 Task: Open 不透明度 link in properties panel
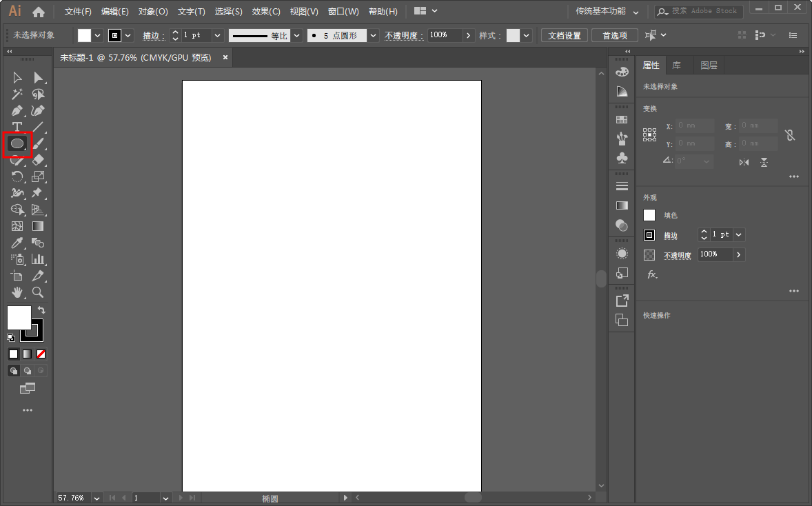pyautogui.click(x=678, y=255)
